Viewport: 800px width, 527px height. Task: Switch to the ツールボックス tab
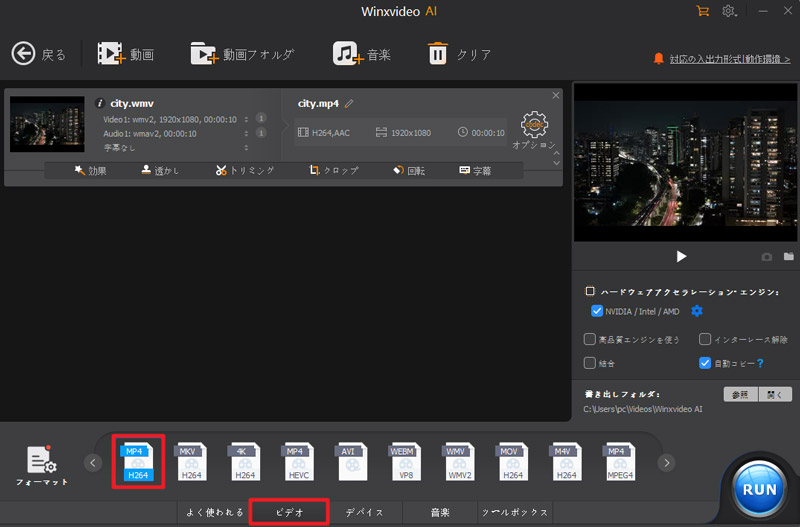point(515,512)
